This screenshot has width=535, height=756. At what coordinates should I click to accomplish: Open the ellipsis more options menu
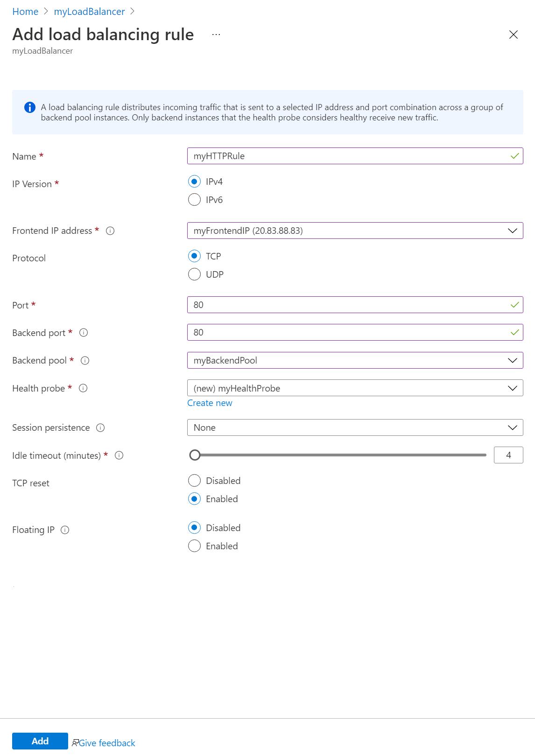216,35
